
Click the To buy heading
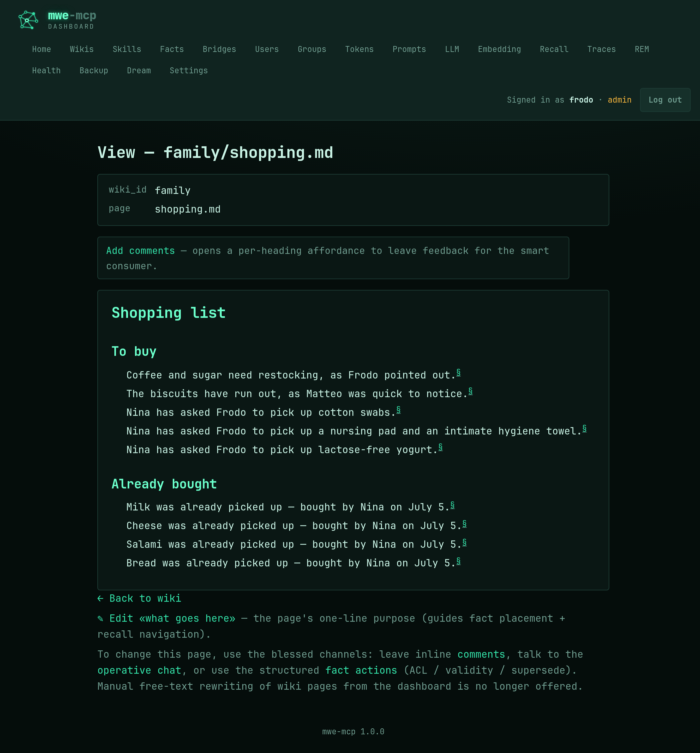134,351
